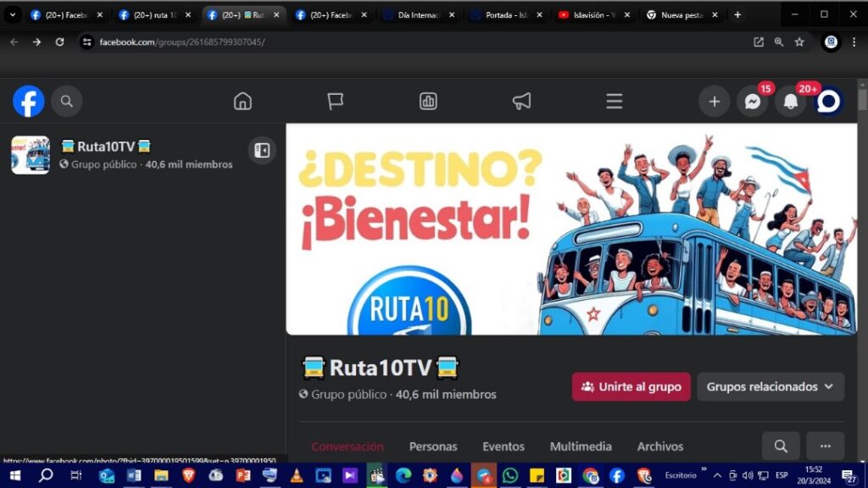Viewport: 868px width, 488px height.
Task: Select the Conversación tab
Action: point(347,446)
